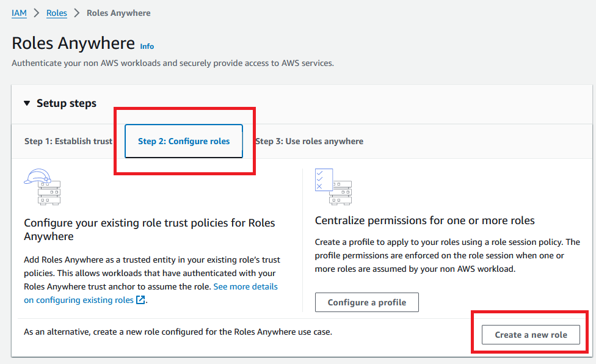596x364 pixels.
Task: Open the Step 1: Establish trust tab
Action: [68, 141]
